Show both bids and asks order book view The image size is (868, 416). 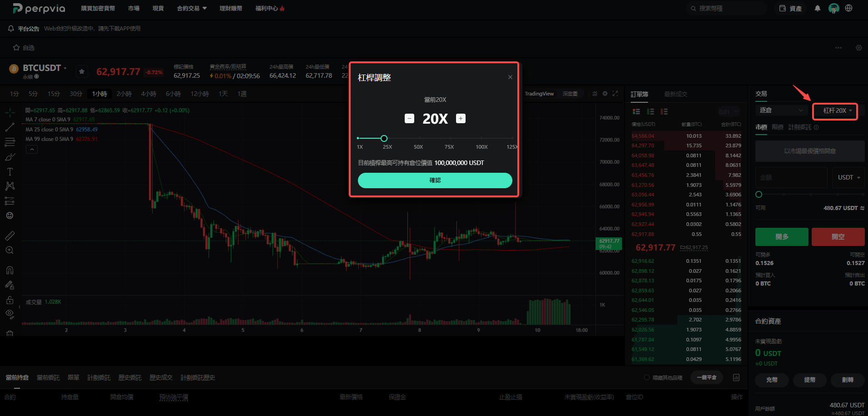click(636, 111)
